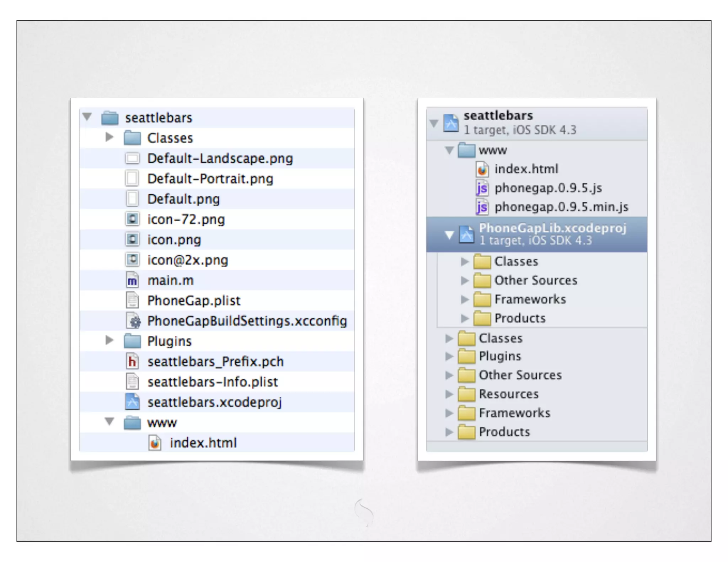Select index.html under www in Xcode

[526, 169]
